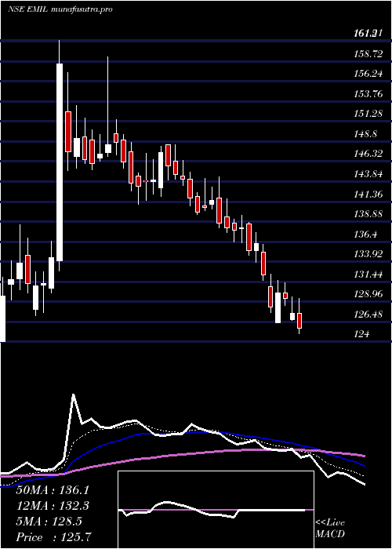Select the 124 price axis label
This screenshot has height=549, width=392.
point(361,333)
